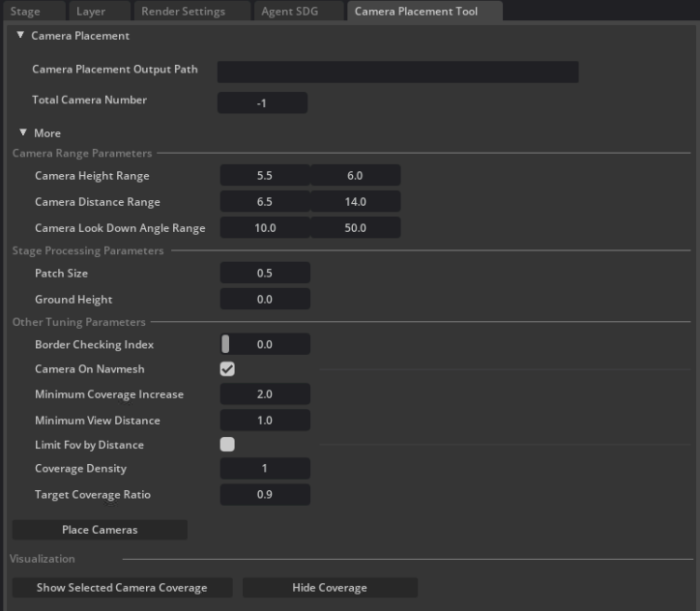This screenshot has height=611, width=700.
Task: Click the Ground Height value field
Action: (265, 300)
